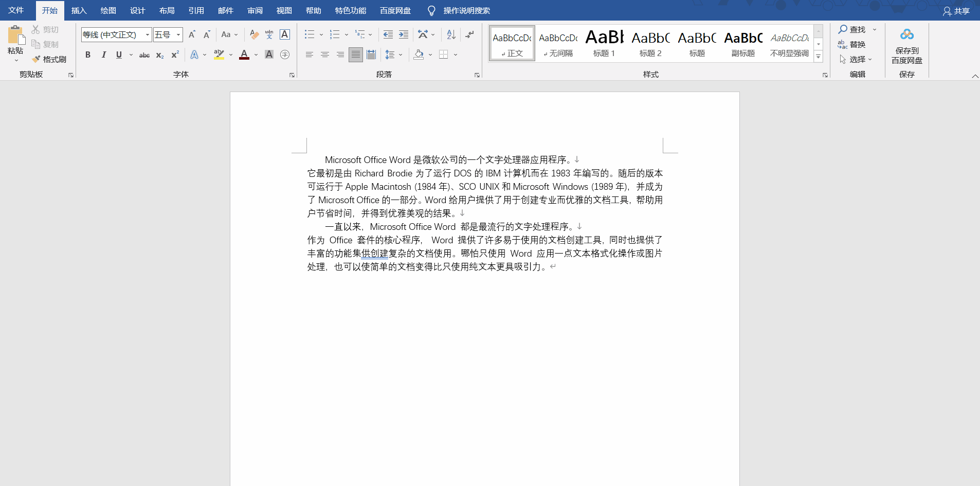The image size is (980, 486).
Task: Switch to the Layout (布局) tab
Action: tap(167, 10)
